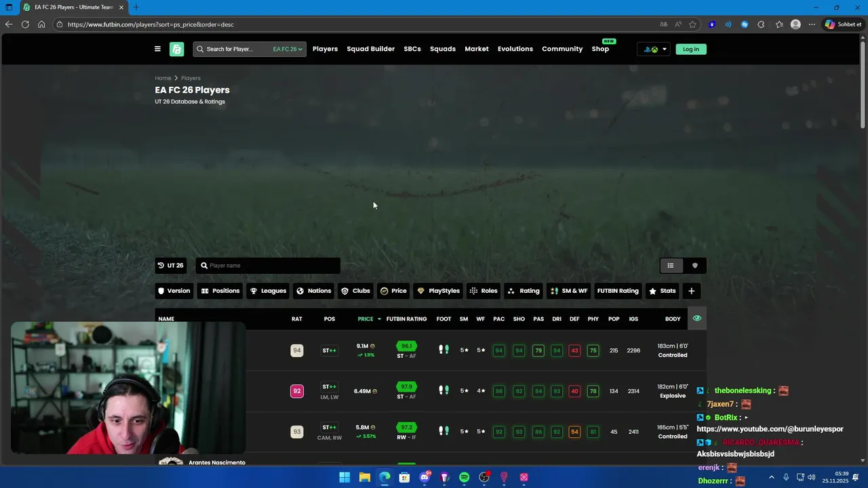Expand the Rating filter

pos(524,291)
